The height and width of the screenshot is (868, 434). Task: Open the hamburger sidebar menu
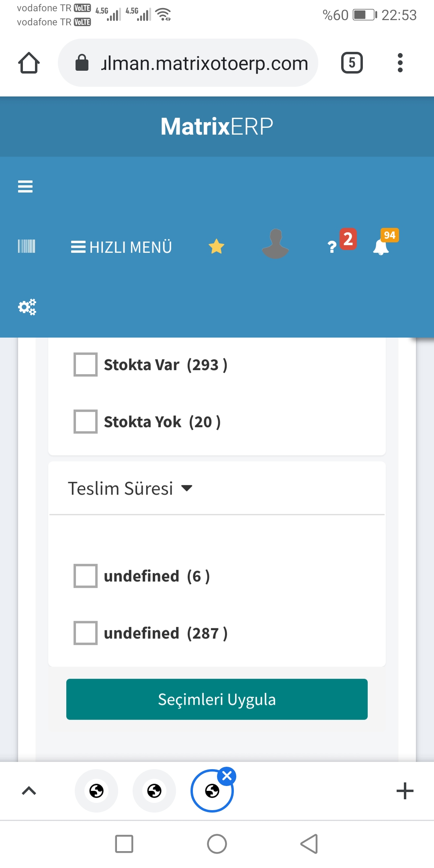tap(25, 186)
